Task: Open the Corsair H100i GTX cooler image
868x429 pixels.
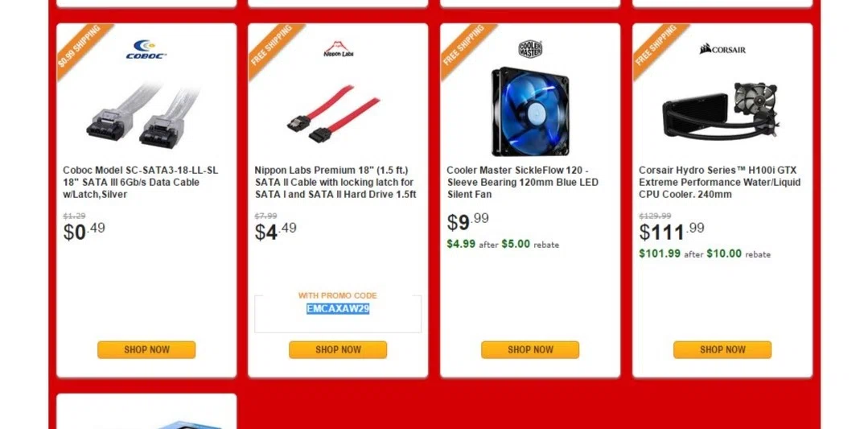Action: point(721,111)
